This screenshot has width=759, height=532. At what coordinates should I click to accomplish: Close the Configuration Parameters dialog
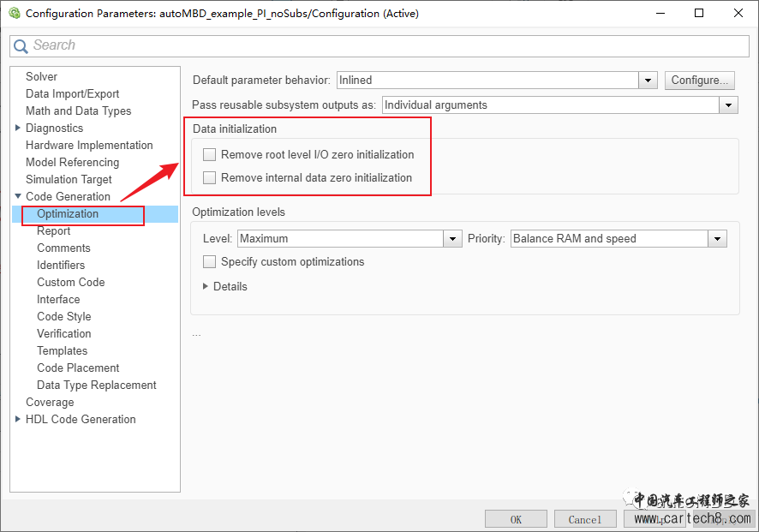(x=738, y=13)
